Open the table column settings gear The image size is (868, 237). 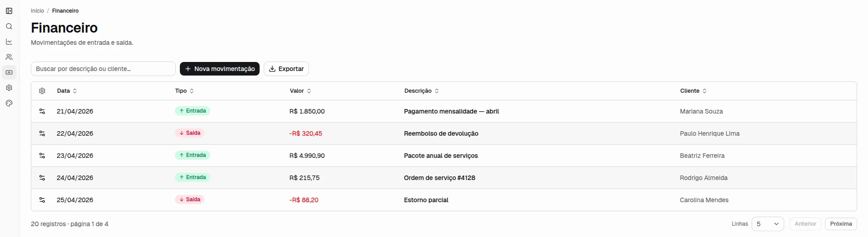pos(42,91)
